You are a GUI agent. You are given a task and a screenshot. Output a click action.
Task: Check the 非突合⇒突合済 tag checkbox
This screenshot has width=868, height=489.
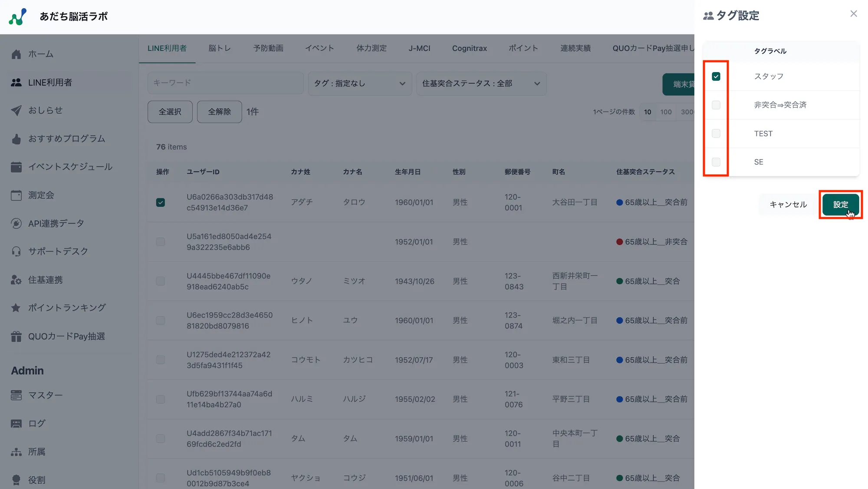click(716, 105)
